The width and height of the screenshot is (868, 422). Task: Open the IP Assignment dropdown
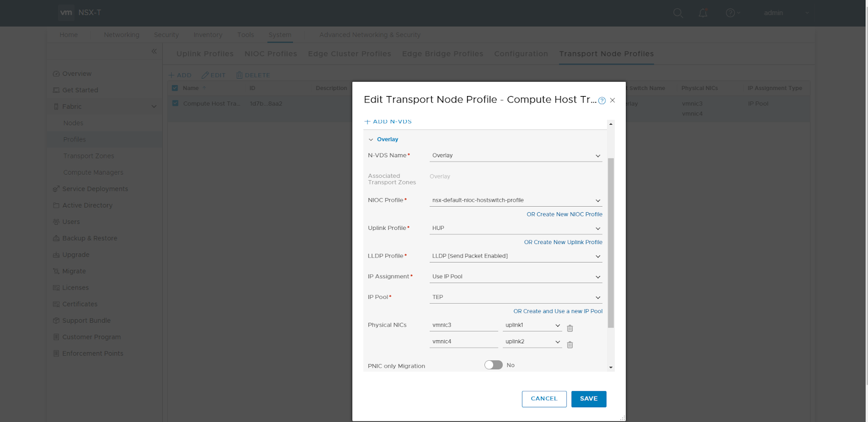tap(515, 277)
